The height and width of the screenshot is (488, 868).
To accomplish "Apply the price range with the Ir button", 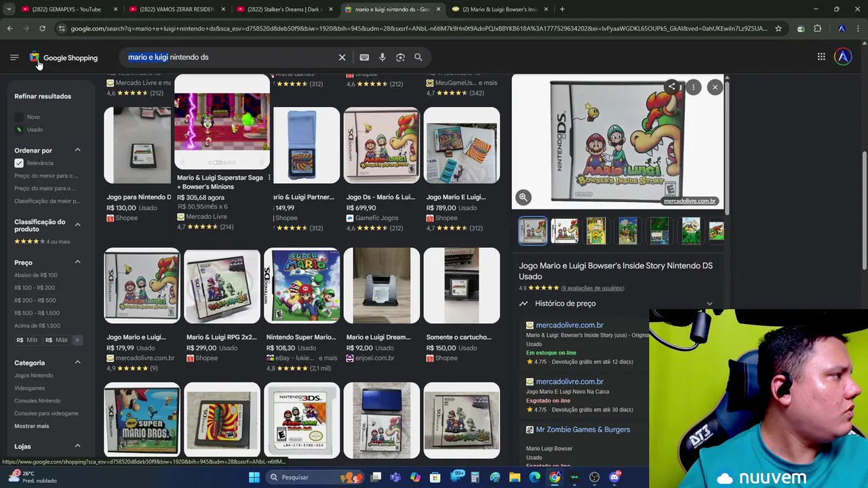I will [x=77, y=340].
